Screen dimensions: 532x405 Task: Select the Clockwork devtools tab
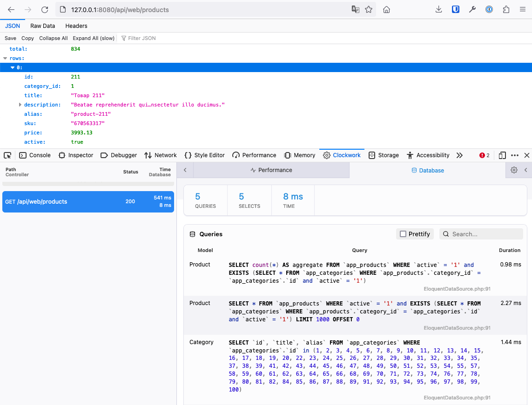pos(342,155)
